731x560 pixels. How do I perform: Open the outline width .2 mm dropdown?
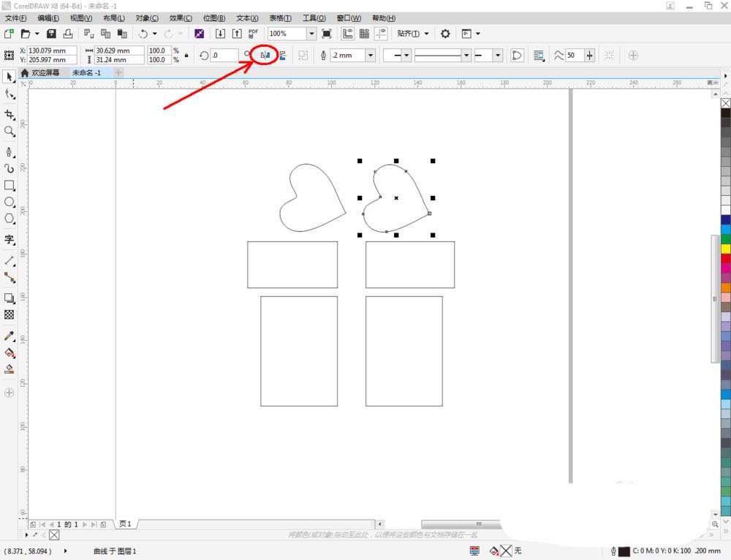tap(370, 56)
